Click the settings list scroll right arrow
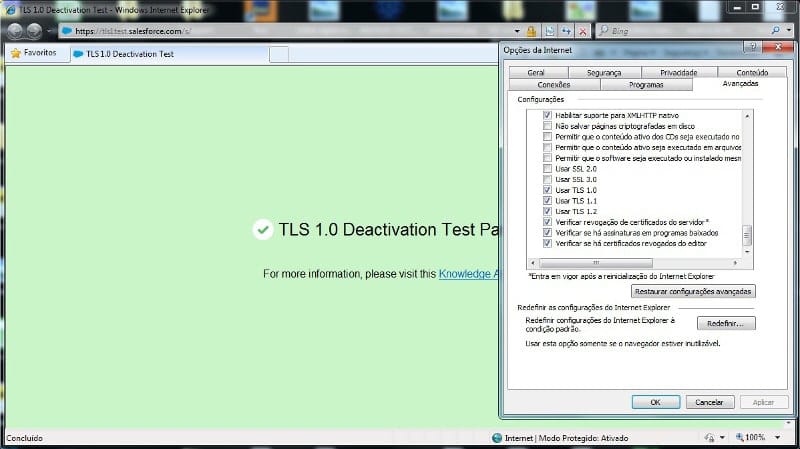This screenshot has width=800, height=449. click(x=735, y=263)
